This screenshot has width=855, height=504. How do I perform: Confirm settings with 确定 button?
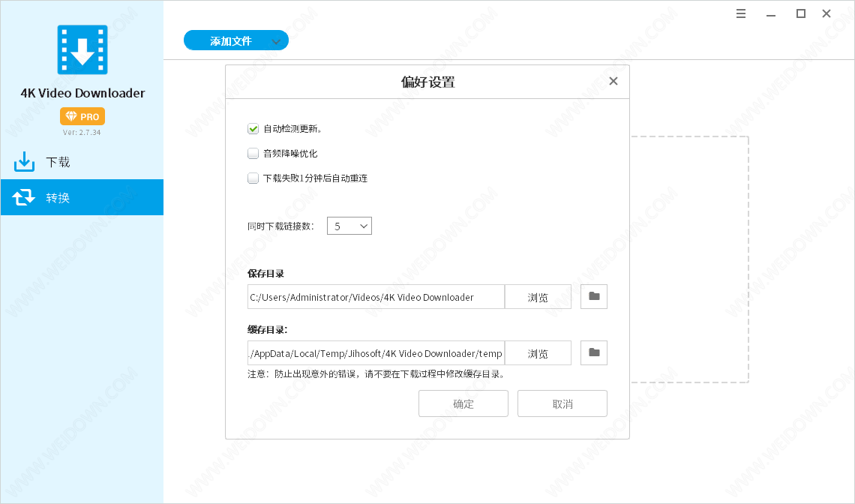pyautogui.click(x=463, y=403)
